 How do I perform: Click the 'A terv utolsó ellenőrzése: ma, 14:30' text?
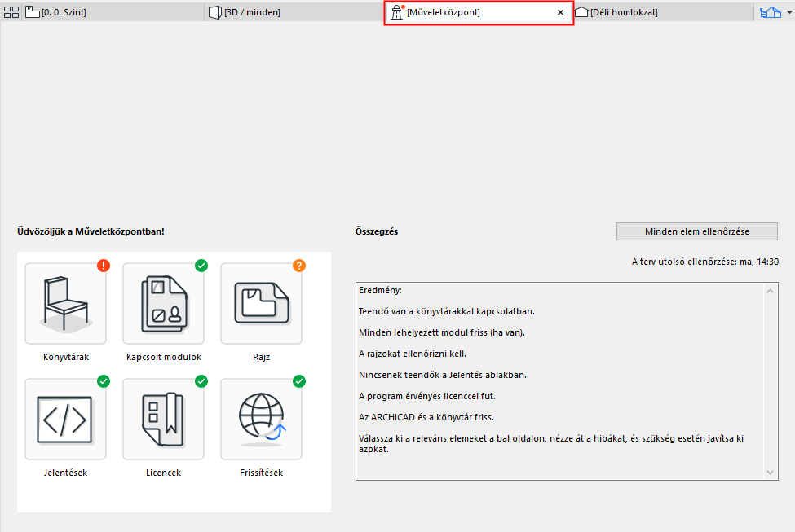click(x=704, y=262)
